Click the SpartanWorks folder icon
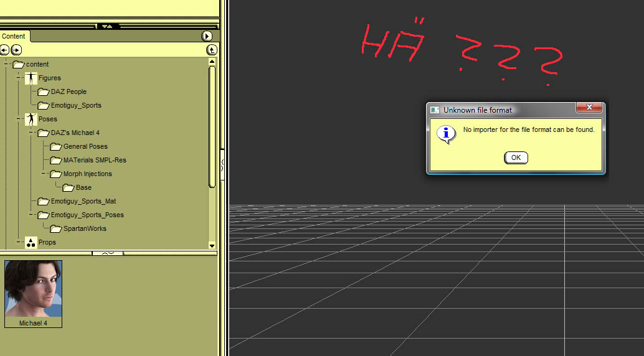 pos(56,228)
